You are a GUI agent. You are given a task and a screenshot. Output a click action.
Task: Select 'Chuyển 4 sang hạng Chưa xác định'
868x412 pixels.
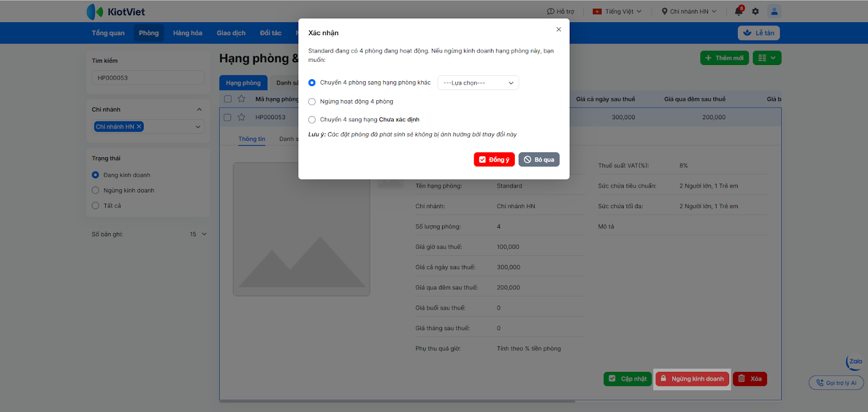point(312,120)
